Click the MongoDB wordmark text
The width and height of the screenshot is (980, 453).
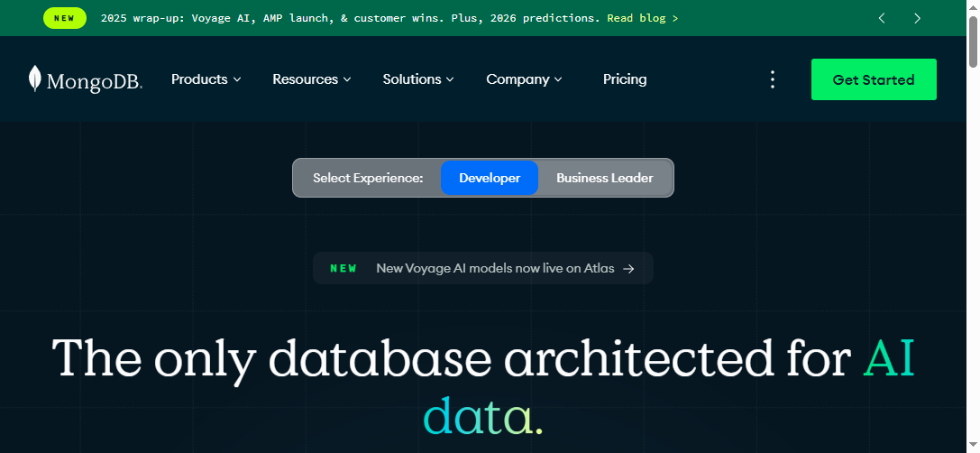[x=95, y=81]
